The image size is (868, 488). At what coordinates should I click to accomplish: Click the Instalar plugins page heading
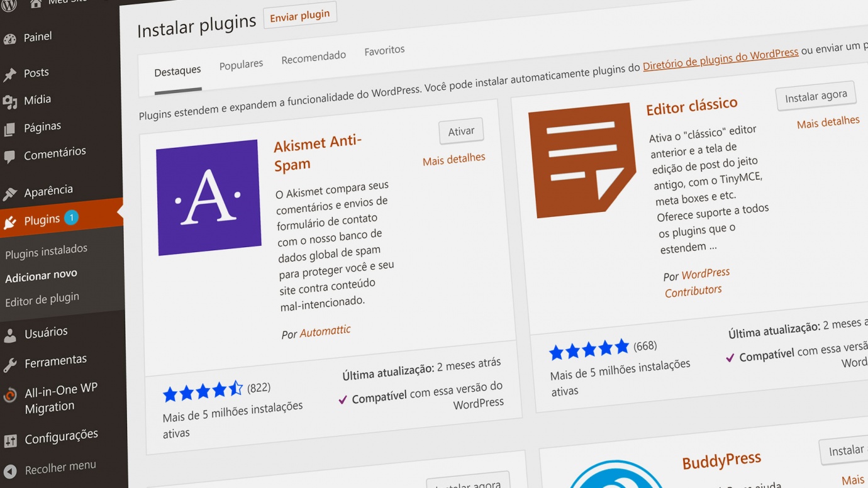coord(197,26)
